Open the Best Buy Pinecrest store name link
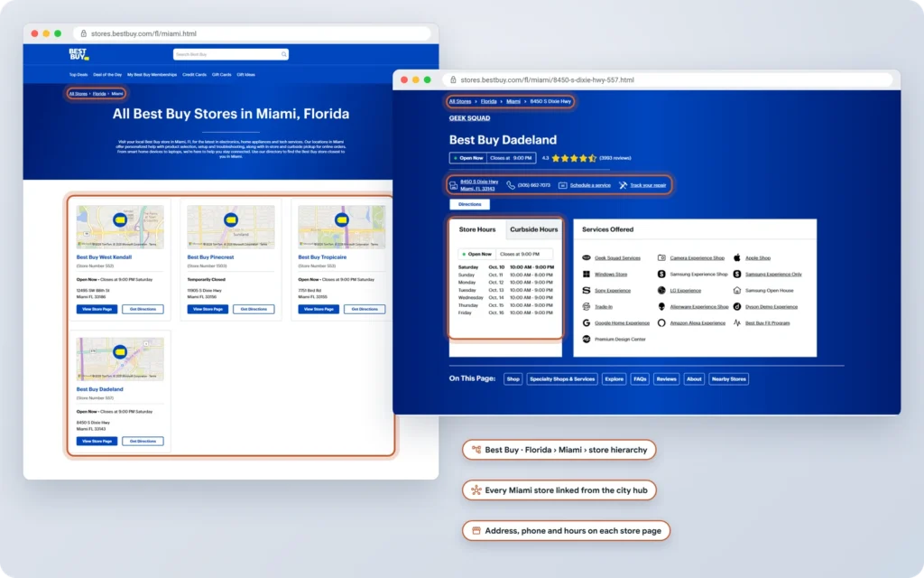Image resolution: width=924 pixels, height=578 pixels. tap(210, 257)
